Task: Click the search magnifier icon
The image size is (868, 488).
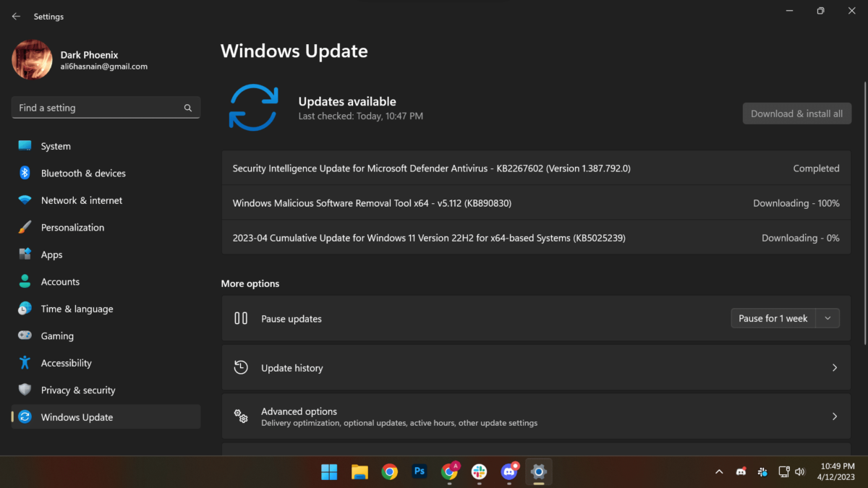Action: [188, 108]
